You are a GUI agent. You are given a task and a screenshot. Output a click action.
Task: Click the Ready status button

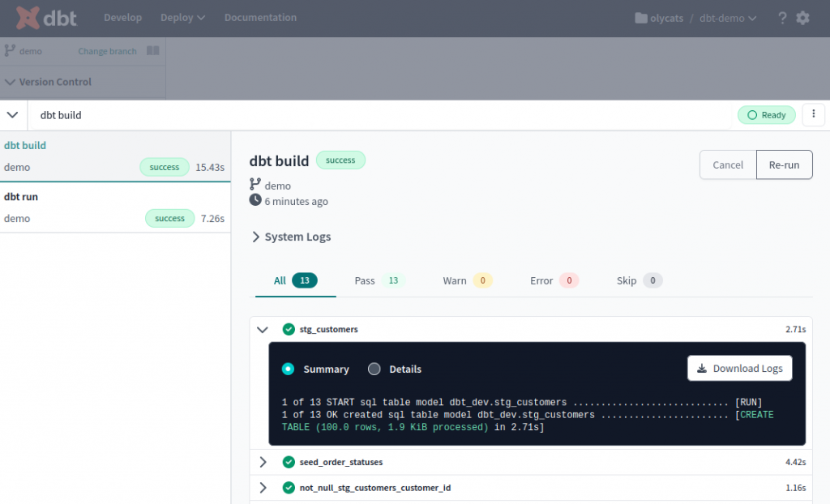[767, 115]
